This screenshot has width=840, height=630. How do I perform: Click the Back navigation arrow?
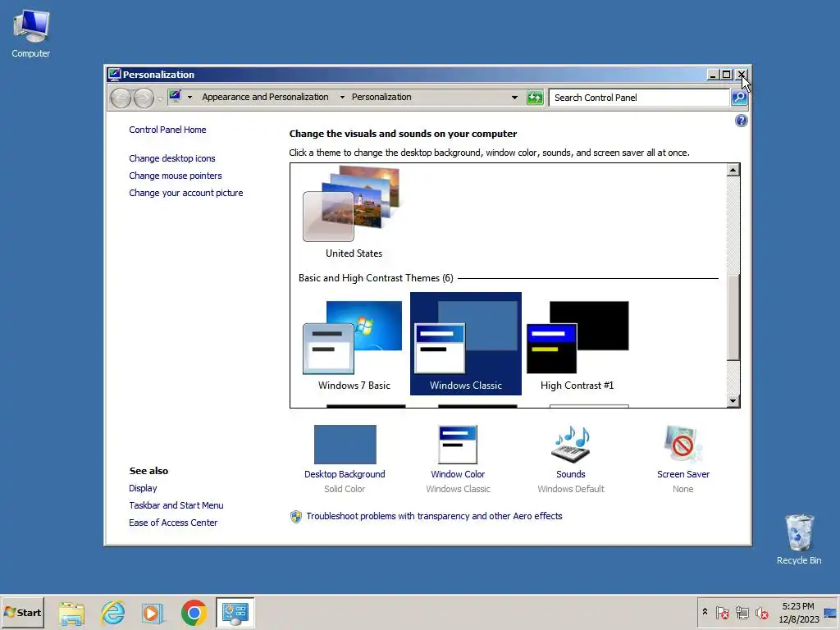121,98
